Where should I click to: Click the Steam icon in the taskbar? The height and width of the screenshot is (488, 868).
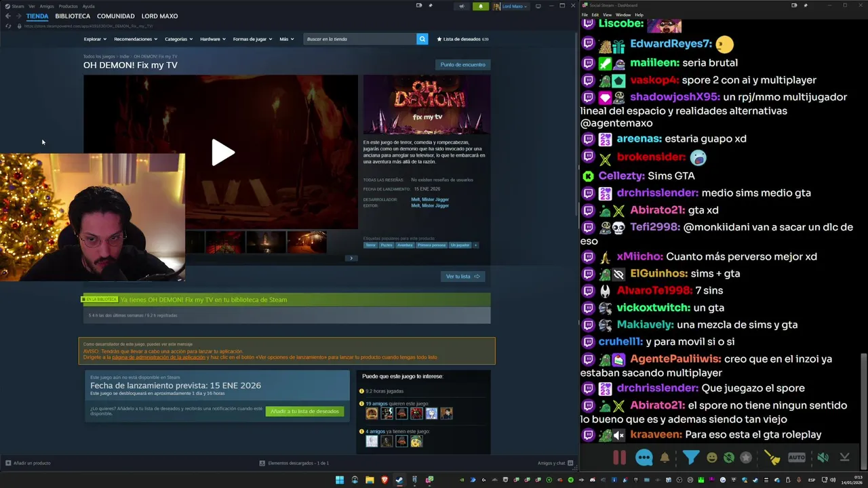(x=399, y=480)
